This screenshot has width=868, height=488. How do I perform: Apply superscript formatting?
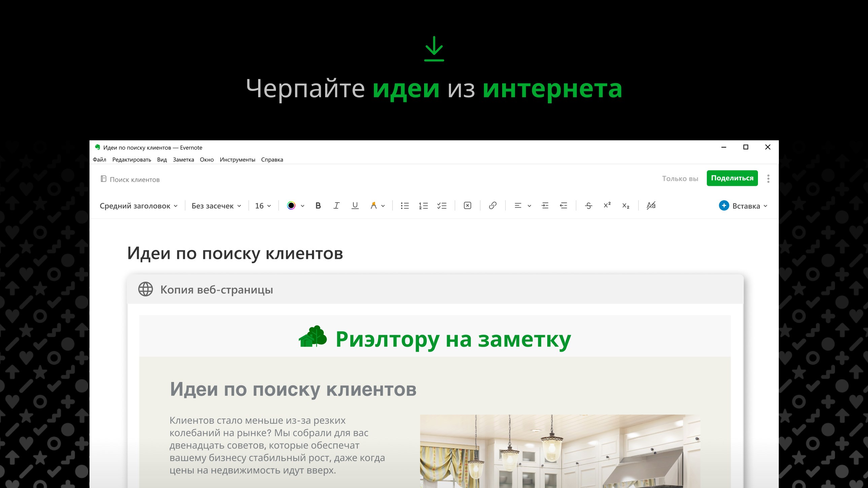607,205
